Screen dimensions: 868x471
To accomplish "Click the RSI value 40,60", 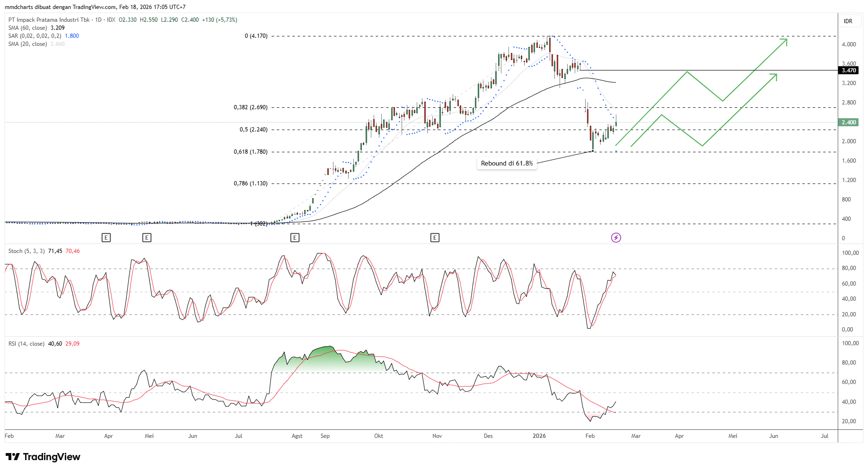I will (x=55, y=344).
